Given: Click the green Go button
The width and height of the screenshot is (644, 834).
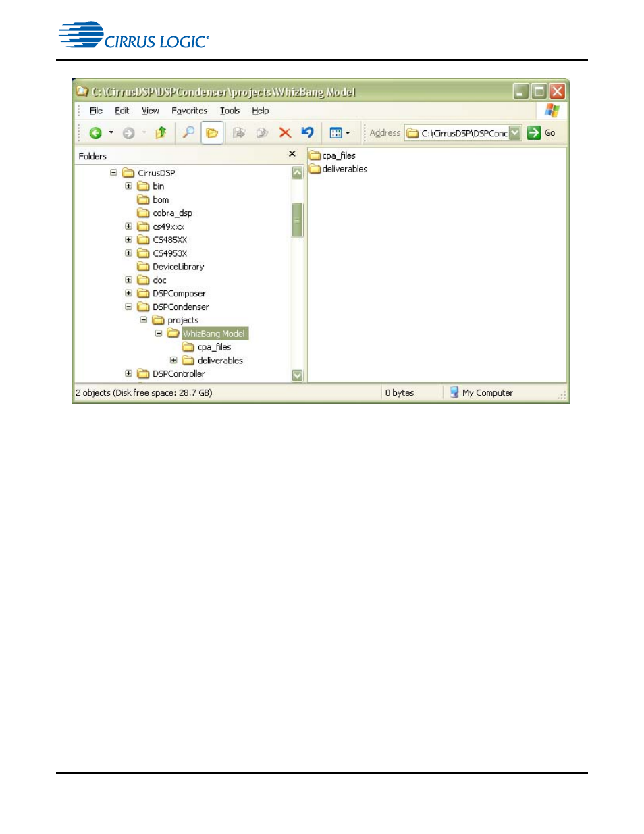Looking at the screenshot, I should [542, 133].
